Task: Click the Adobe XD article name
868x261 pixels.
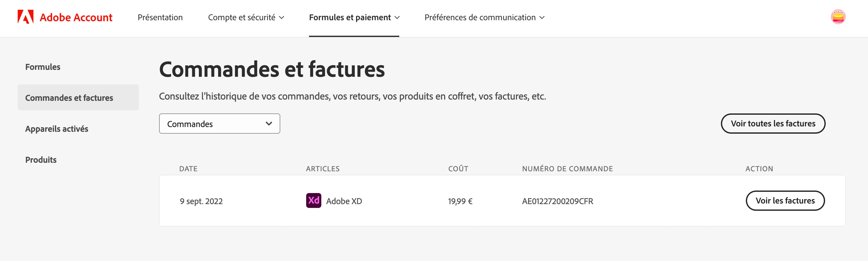Action: pyautogui.click(x=344, y=201)
